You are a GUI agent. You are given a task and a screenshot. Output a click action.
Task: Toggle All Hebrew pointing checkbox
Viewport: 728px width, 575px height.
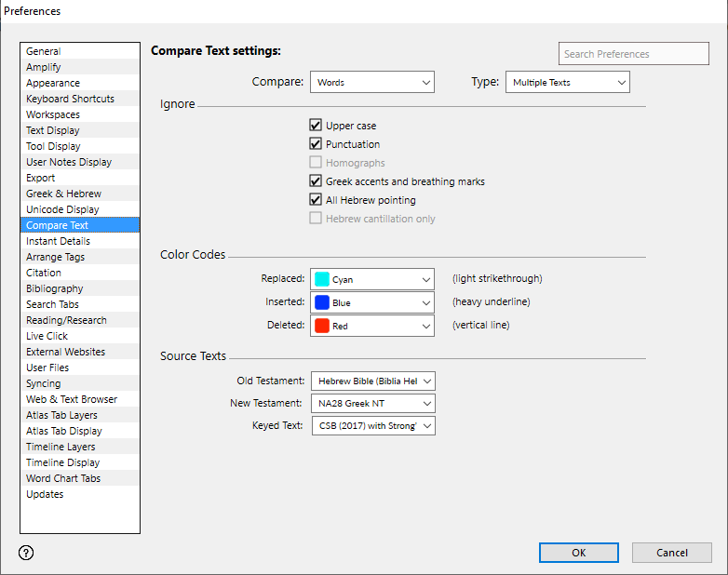click(x=316, y=200)
